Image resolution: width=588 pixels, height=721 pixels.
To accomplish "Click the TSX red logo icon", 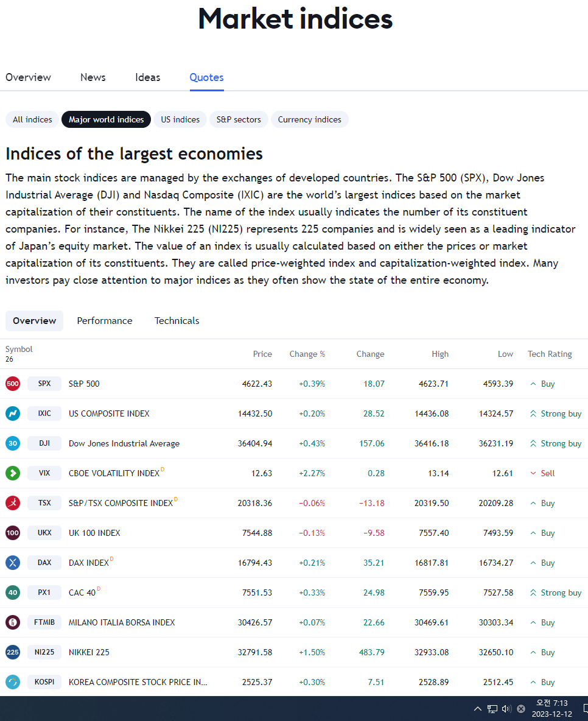I will point(13,503).
